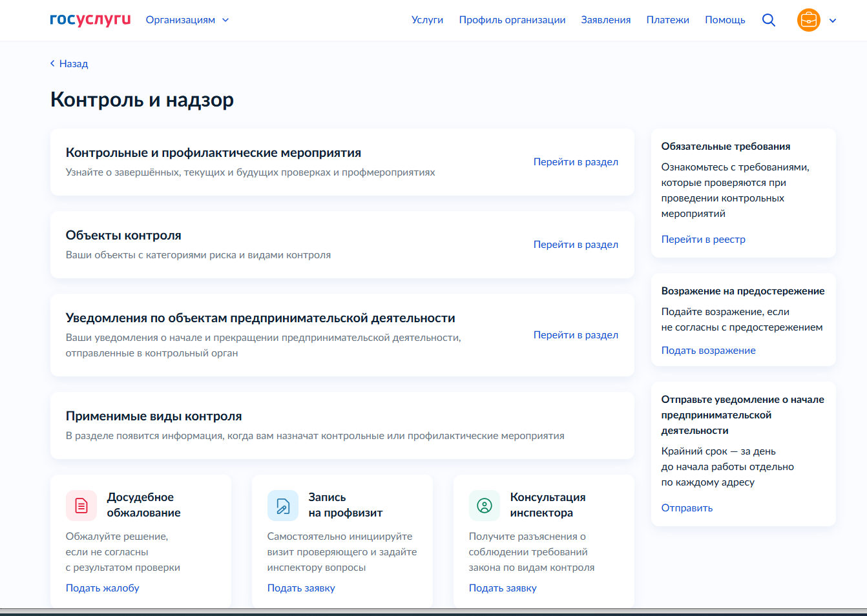Click the Объекты контроля heading

coord(123,236)
